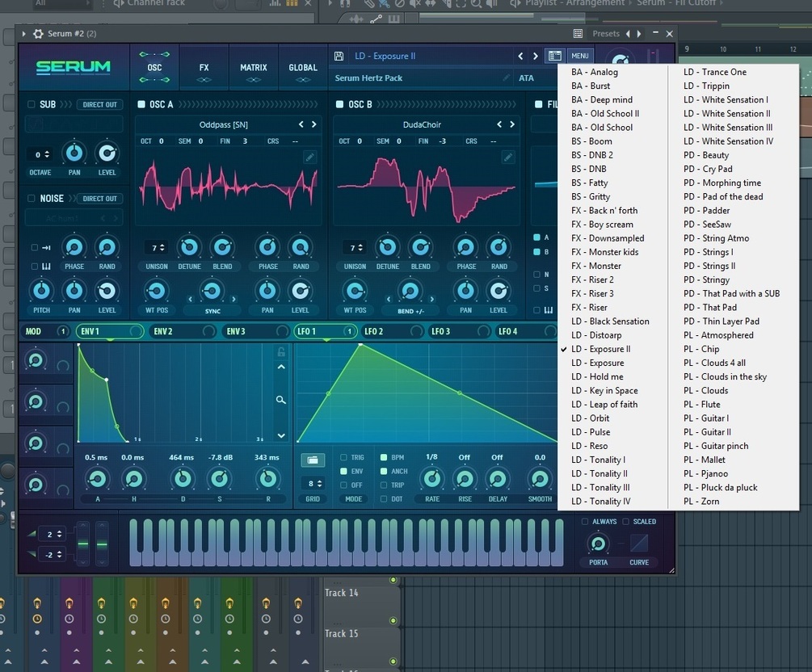Click the save preset floppy disk icon

339,56
